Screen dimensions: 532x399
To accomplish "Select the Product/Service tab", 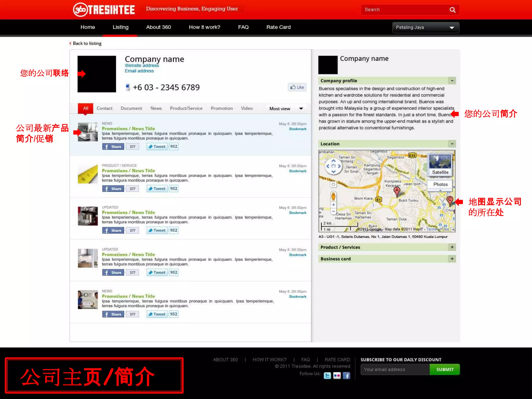I will coord(186,108).
